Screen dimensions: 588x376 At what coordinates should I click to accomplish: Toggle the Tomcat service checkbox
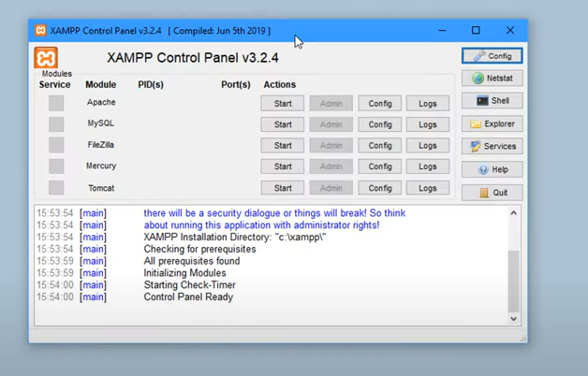pos(56,188)
